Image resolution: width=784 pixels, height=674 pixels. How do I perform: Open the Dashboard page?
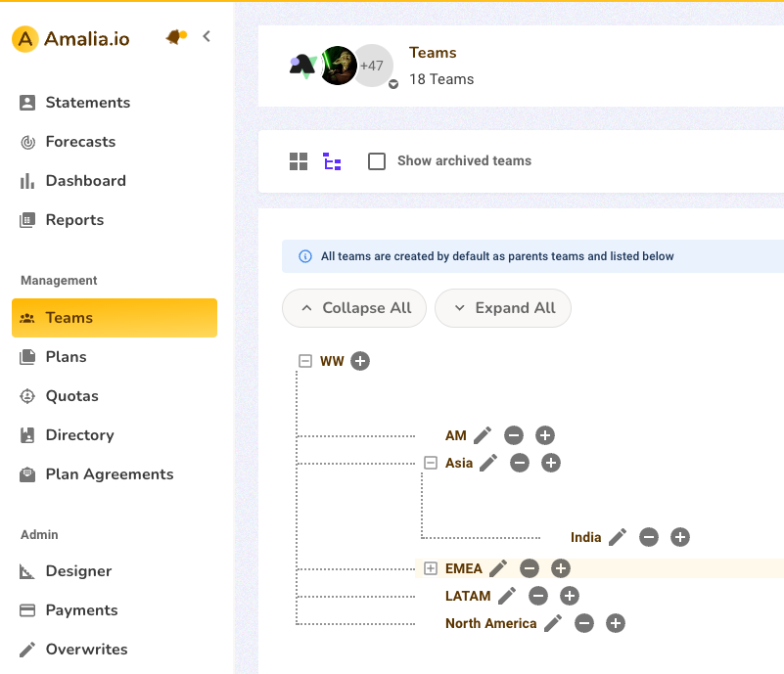[x=115, y=181]
